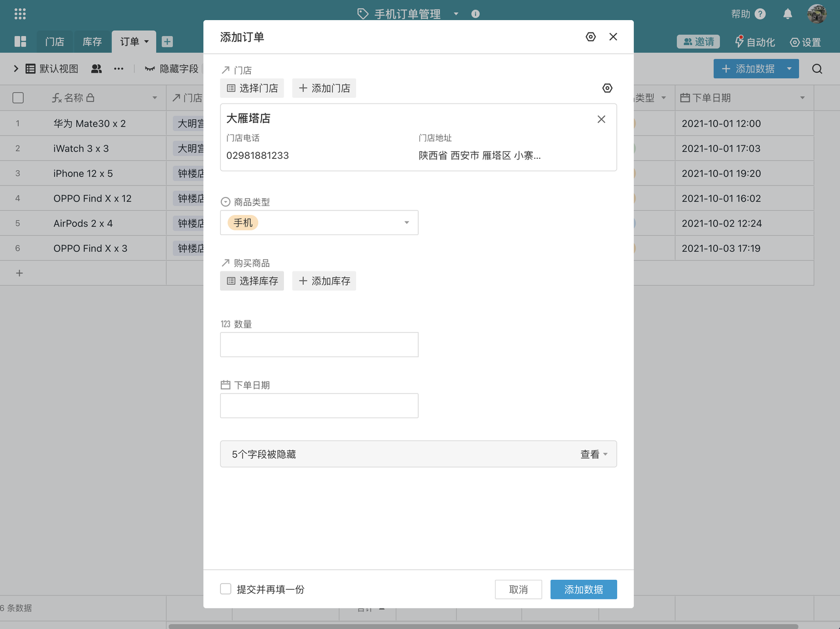The width and height of the screenshot is (840, 629).
Task: Switch to the 库存 tab
Action: click(92, 42)
